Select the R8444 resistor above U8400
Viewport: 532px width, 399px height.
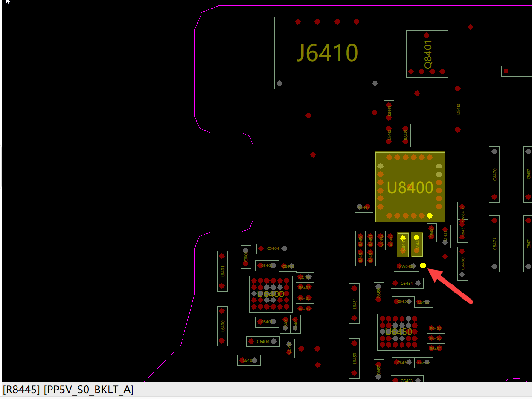(x=389, y=112)
